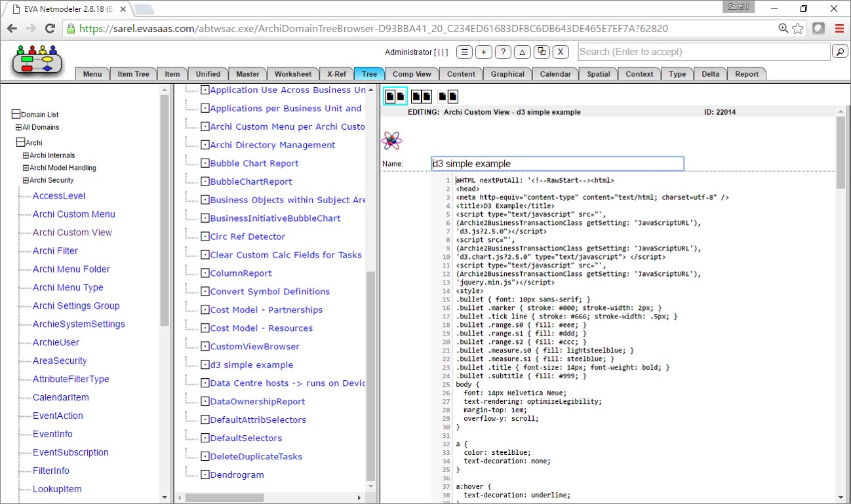Click code line 14 style tag
The height and width of the screenshot is (504, 851).
[x=469, y=290]
